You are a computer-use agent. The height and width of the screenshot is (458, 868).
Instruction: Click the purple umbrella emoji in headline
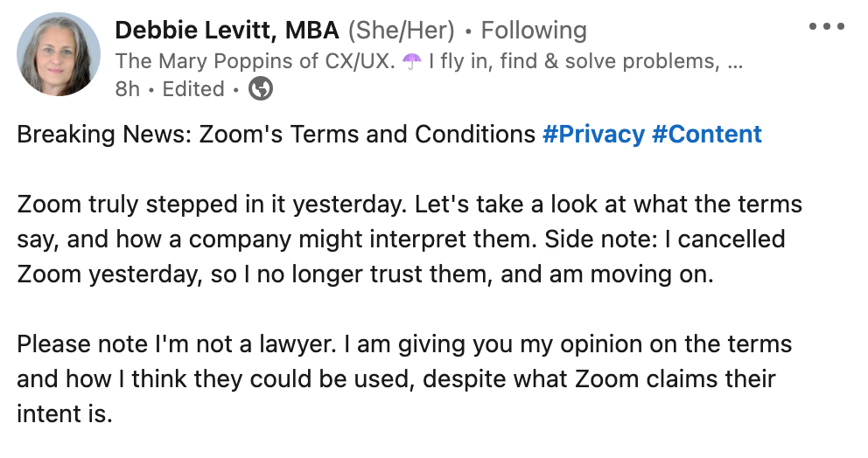(x=412, y=61)
